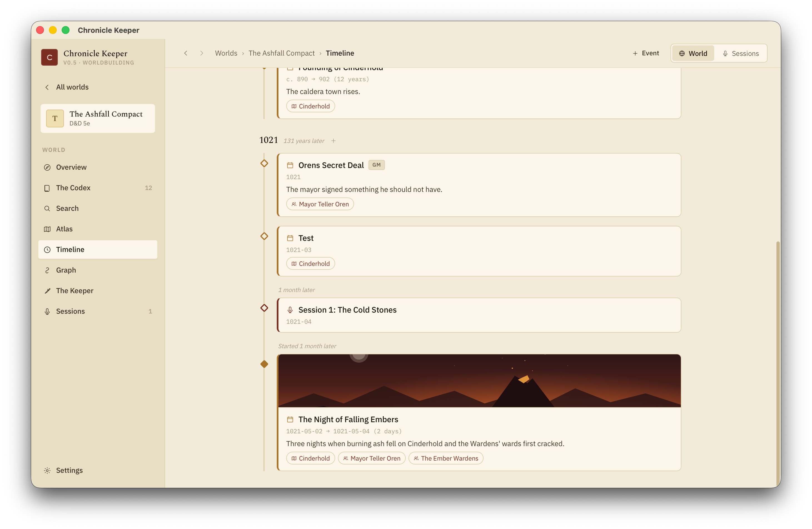Click the '1021-03' date text

298,250
